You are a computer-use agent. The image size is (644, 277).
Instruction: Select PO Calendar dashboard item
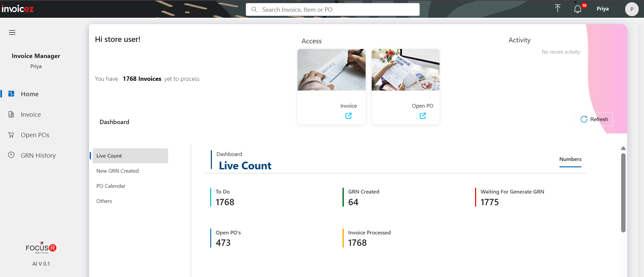[x=111, y=186]
